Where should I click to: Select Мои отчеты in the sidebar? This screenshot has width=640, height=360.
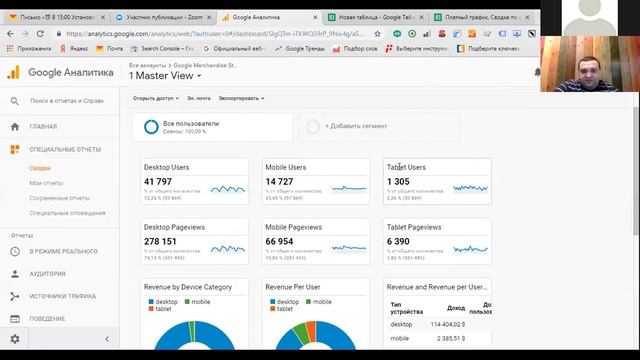coord(46,183)
